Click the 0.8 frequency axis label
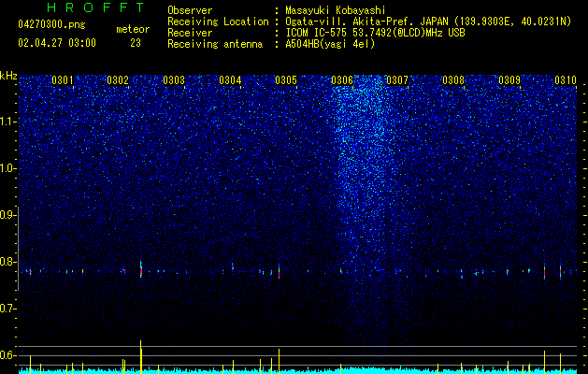The height and width of the screenshot is (374, 588). [7, 262]
